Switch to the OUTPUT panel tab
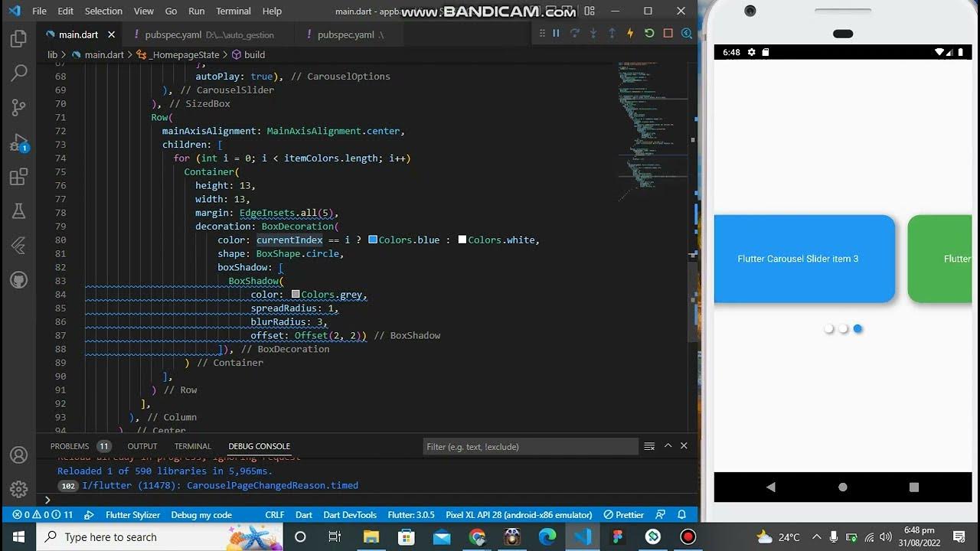The width and height of the screenshot is (980, 551). (x=142, y=446)
